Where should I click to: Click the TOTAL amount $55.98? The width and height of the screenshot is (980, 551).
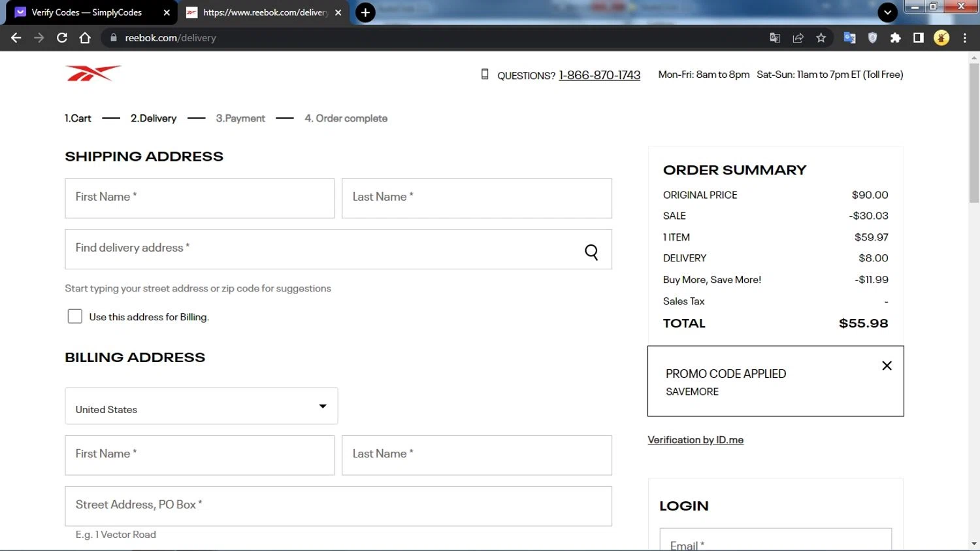863,324
